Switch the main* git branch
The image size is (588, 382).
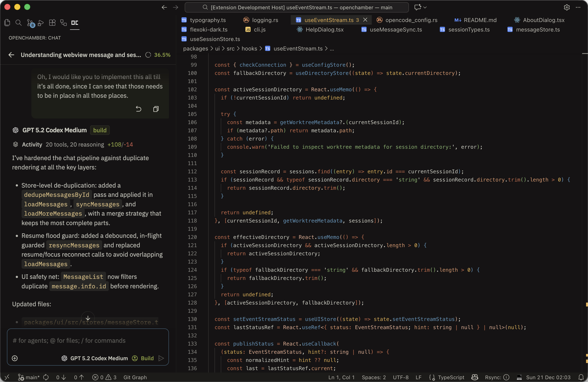pos(29,377)
